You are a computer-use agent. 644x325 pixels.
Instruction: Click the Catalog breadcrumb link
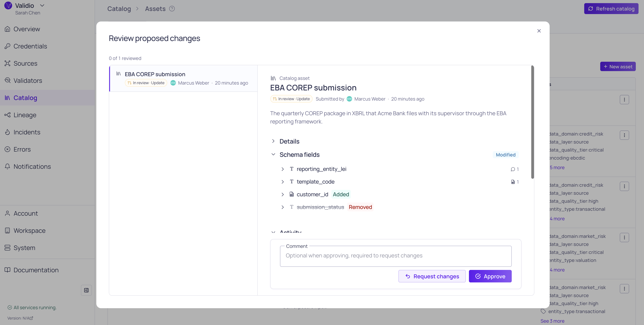click(x=119, y=9)
